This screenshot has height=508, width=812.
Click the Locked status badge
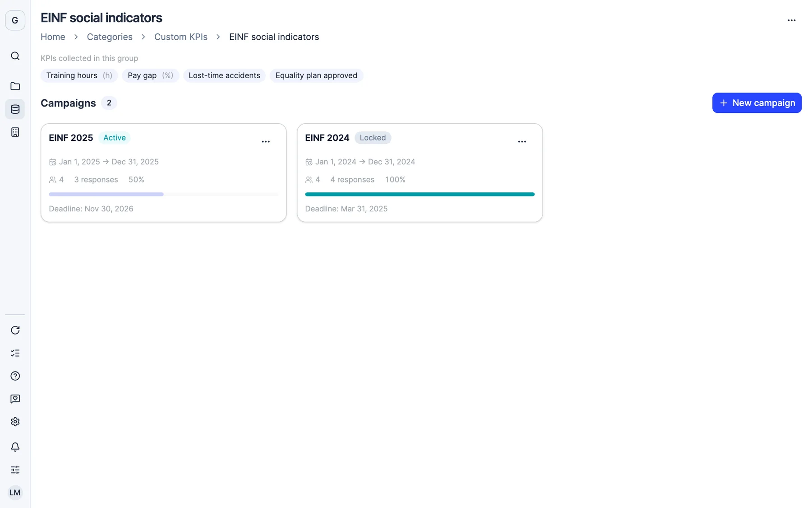(x=373, y=138)
